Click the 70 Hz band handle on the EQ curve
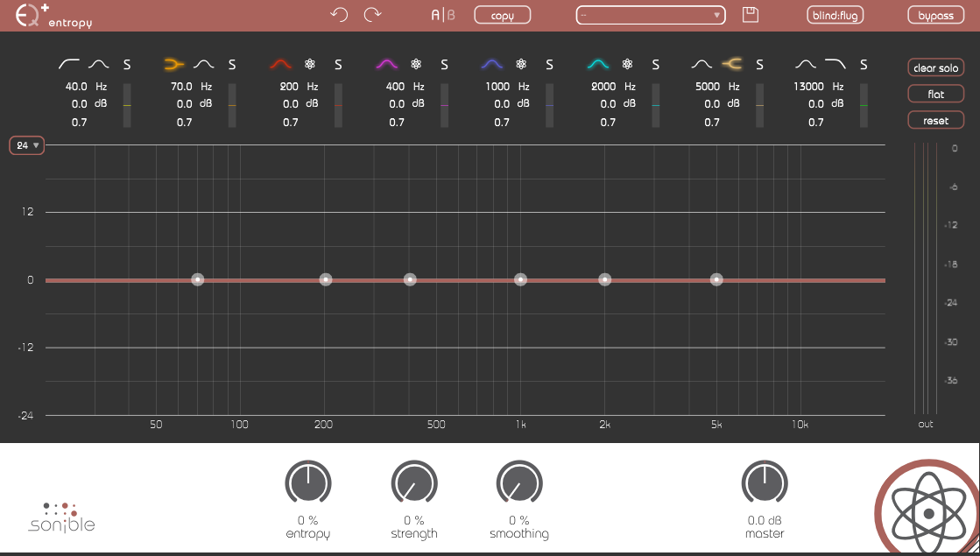This screenshot has height=556, width=980. [x=198, y=280]
